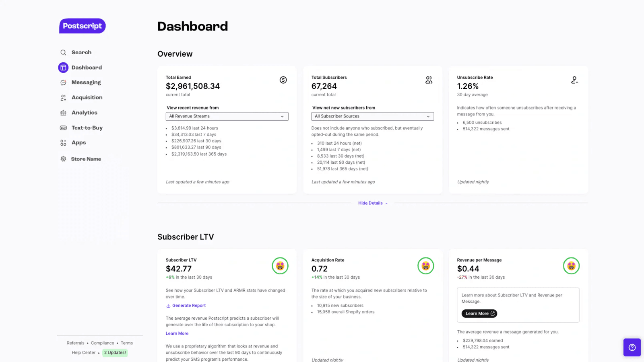Collapse overview with Hide Details

tap(372, 203)
